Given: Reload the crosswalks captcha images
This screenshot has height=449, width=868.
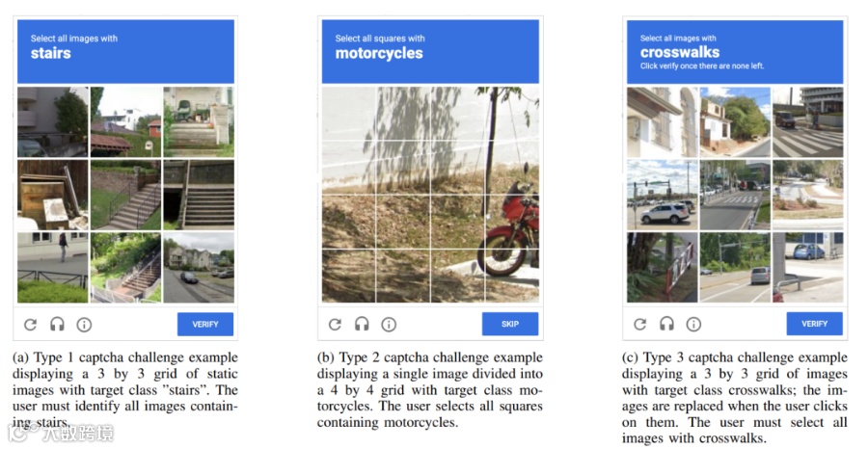Looking at the screenshot, I should click(639, 325).
